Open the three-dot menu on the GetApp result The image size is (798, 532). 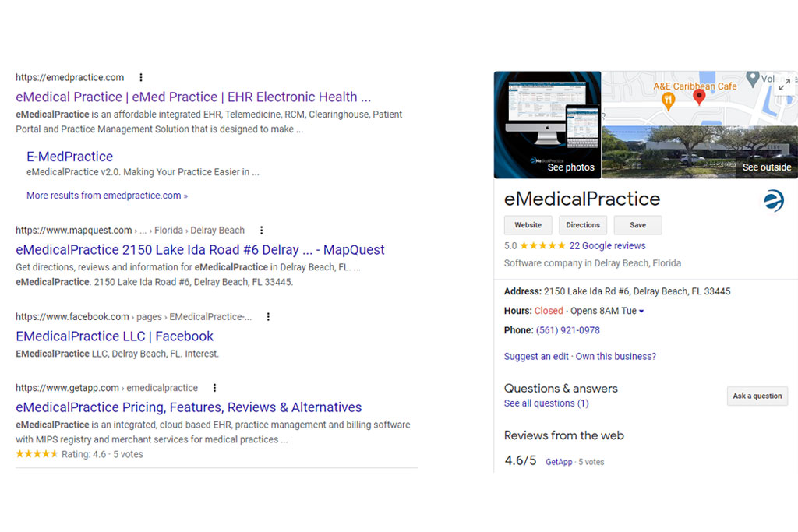pos(214,387)
